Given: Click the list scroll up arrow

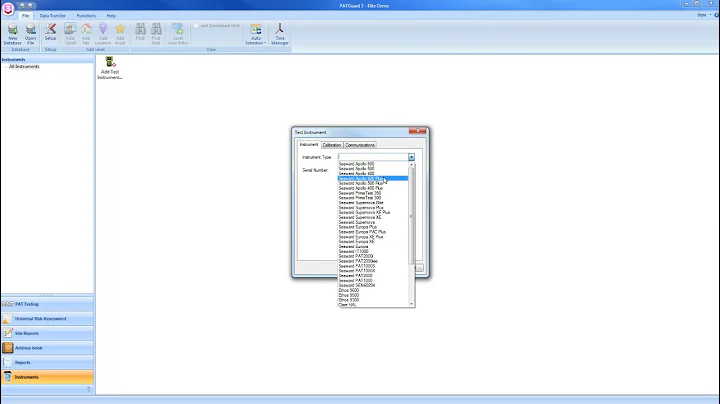Looking at the screenshot, I should pos(411,164).
